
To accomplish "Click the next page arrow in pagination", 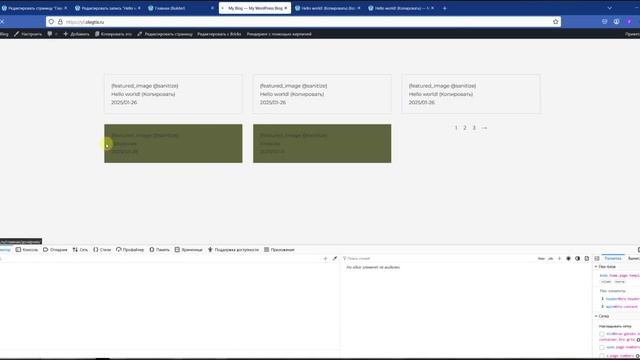I will (x=484, y=128).
